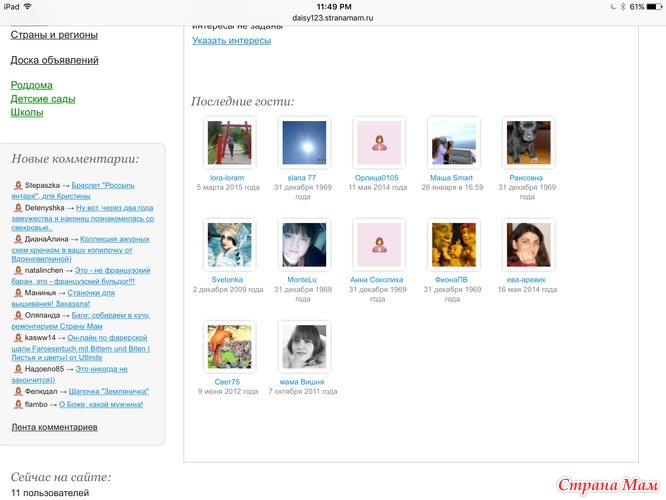Open мама Вишня's black-and-white photo
Viewport: 666px width, 500px height.
pyautogui.click(x=303, y=347)
